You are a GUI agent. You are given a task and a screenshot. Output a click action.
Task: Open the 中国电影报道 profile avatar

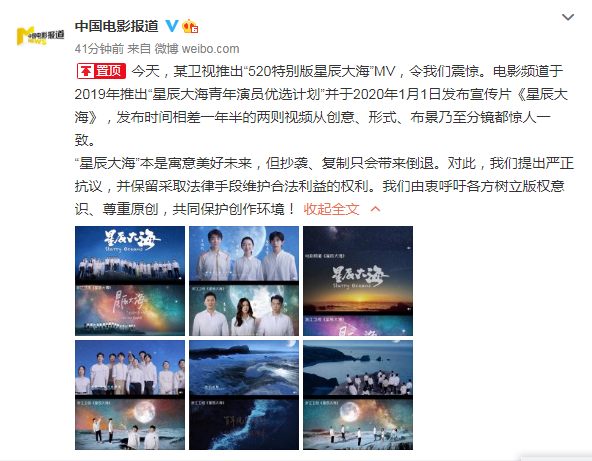(40, 36)
